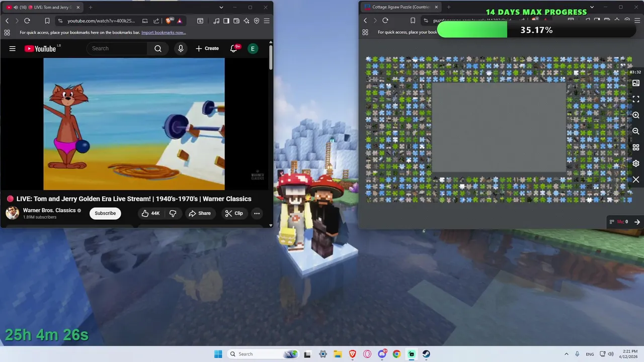
Task: Go to the YouTube home logo
Action: point(40,48)
